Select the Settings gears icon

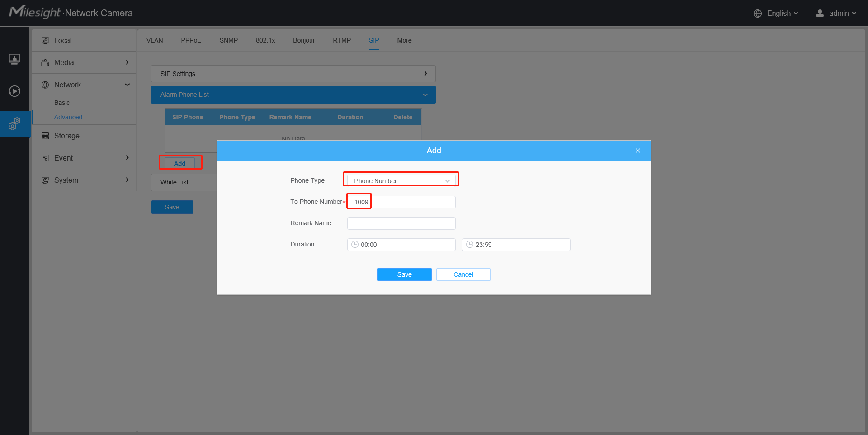pyautogui.click(x=14, y=123)
